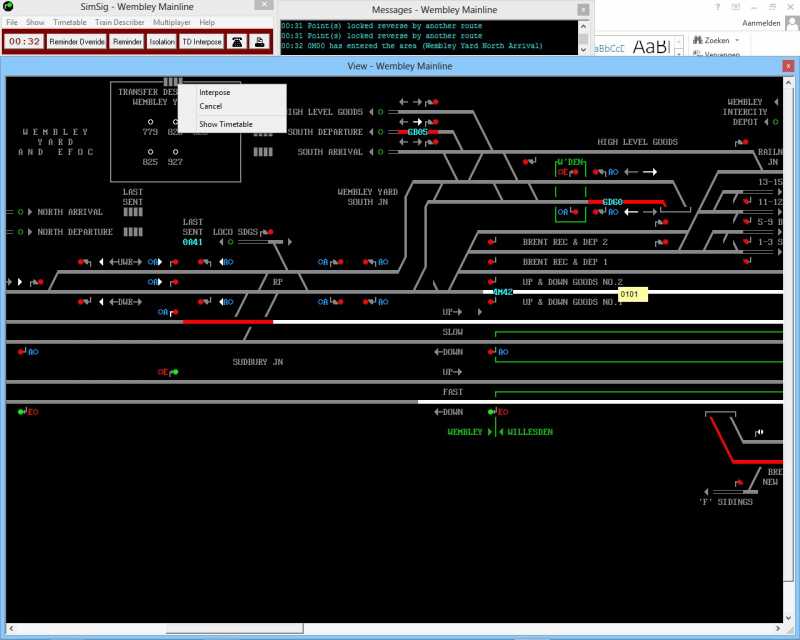Choose Interpose from the context menu
Viewport: 800px width, 640px height.
click(232, 92)
